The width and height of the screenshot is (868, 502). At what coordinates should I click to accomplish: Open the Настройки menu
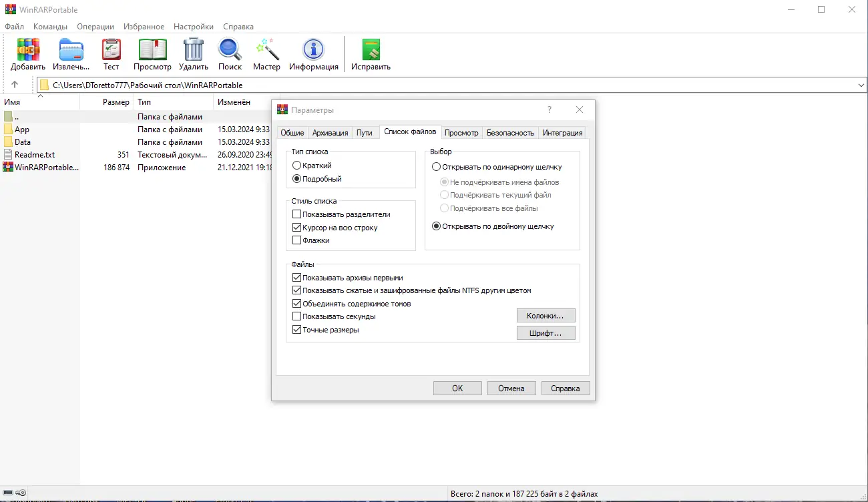point(194,27)
